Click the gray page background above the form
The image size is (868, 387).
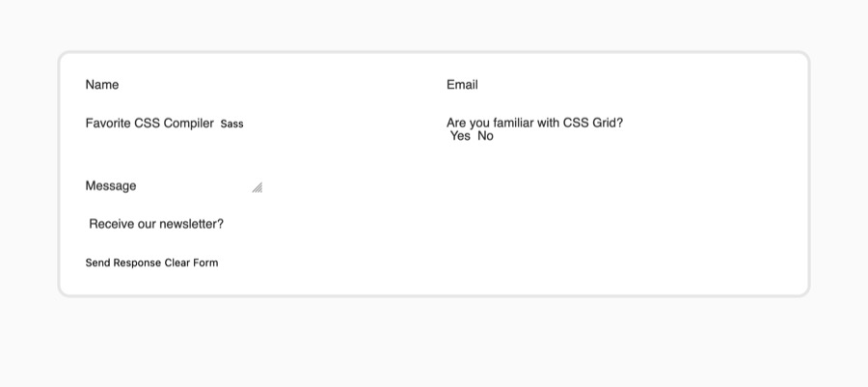coord(434,25)
